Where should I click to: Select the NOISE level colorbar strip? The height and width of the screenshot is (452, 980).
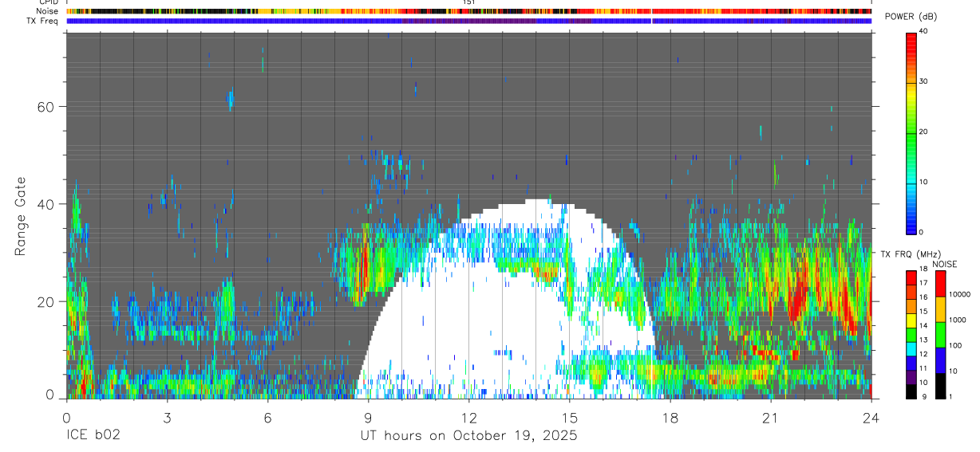point(940,335)
